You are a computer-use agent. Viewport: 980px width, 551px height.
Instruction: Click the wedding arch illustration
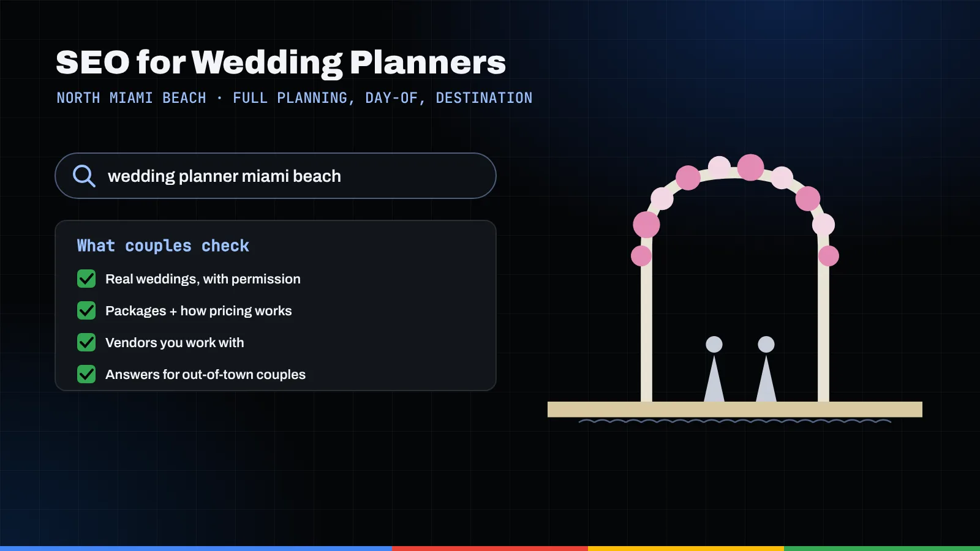pos(735,288)
